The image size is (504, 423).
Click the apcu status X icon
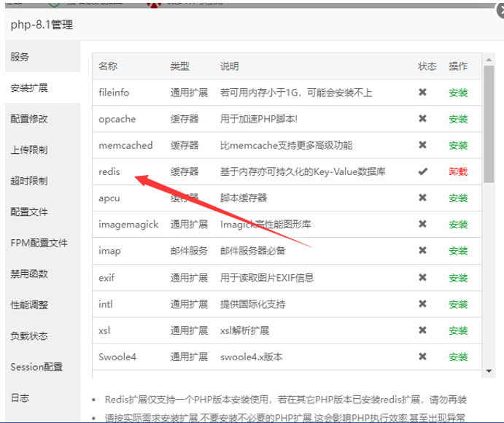[422, 198]
